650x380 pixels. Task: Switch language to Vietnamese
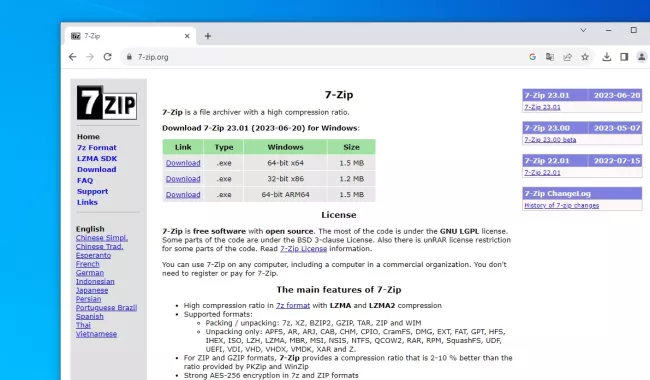click(96, 334)
